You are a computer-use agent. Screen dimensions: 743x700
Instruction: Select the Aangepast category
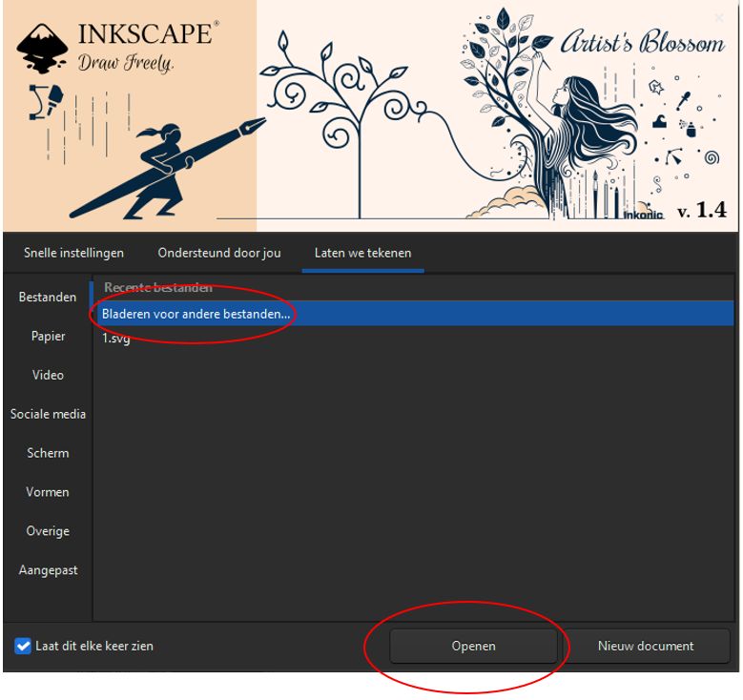click(48, 570)
